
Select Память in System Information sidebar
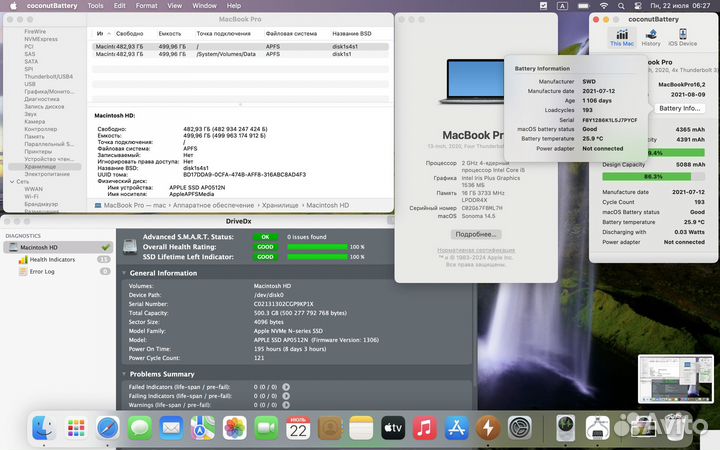[34, 136]
